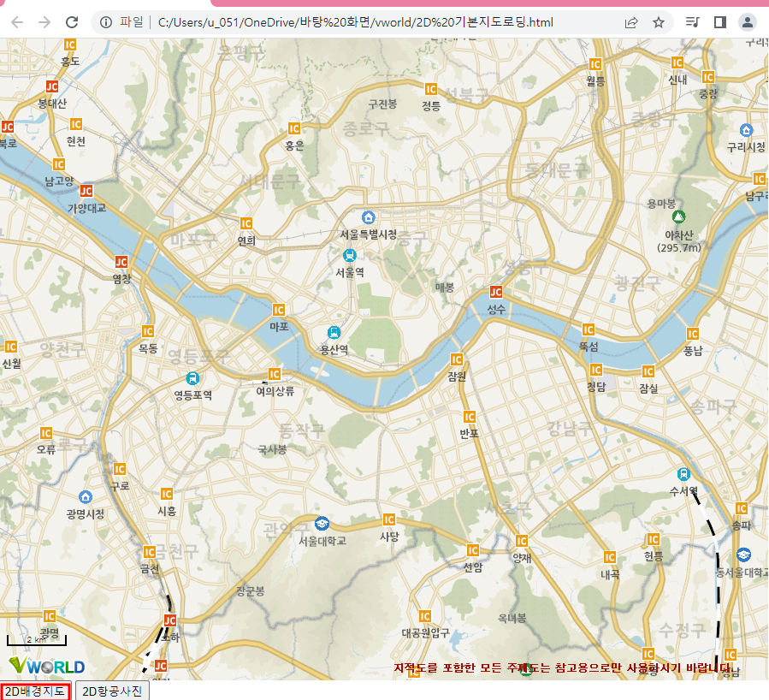Open the user profile avatar icon
This screenshot has height=700, width=769.
[748, 22]
